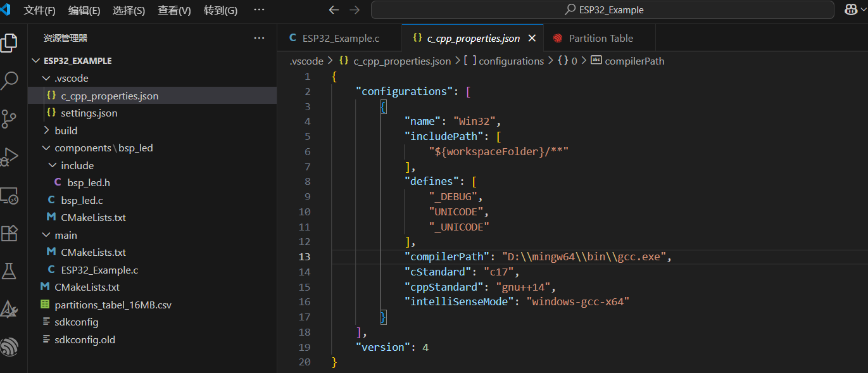Viewport: 868px width, 373px height.
Task: Open bsp_led.h header file
Action: (x=152, y=182)
